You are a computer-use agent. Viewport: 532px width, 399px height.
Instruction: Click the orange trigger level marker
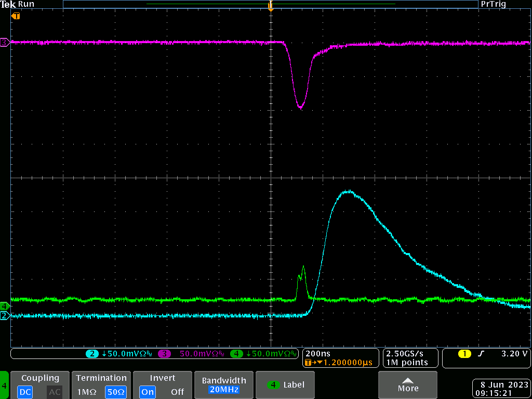[16, 16]
